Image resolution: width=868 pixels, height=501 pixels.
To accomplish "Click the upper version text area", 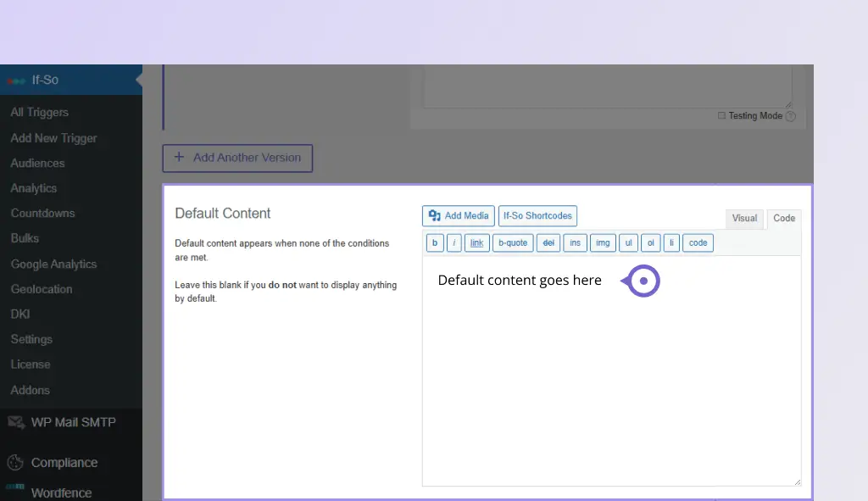I will pos(608,86).
